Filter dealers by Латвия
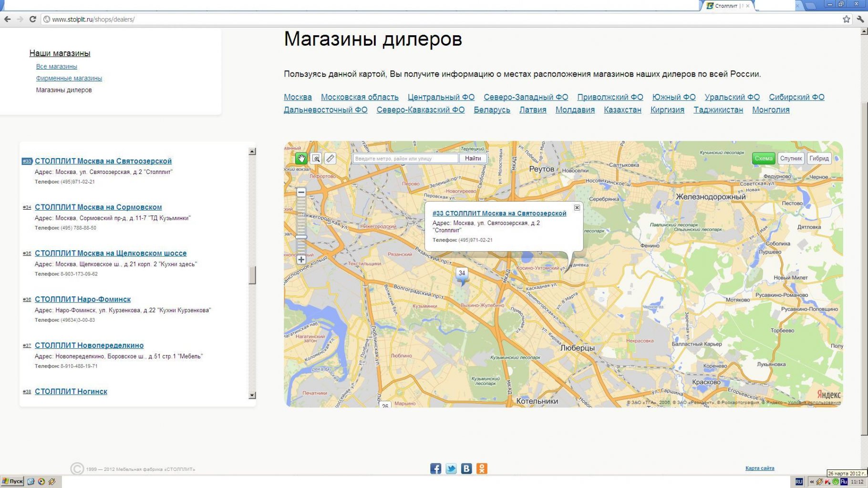The height and width of the screenshot is (488, 868). [533, 110]
